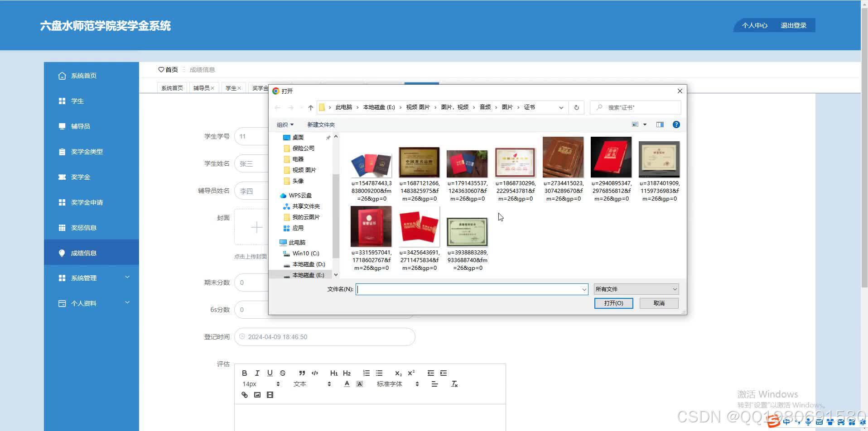Open 系统首页 in the sidebar
The image size is (868, 431).
tap(92, 76)
